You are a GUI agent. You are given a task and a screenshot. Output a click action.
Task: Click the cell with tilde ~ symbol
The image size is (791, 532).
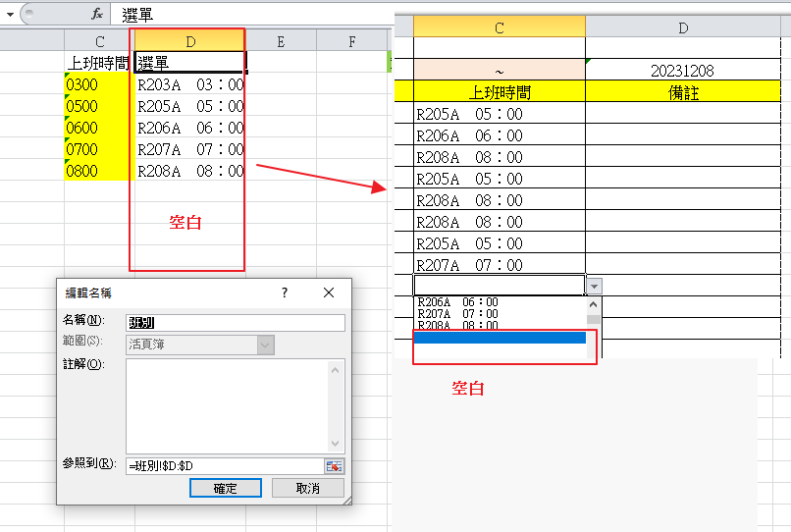point(500,70)
